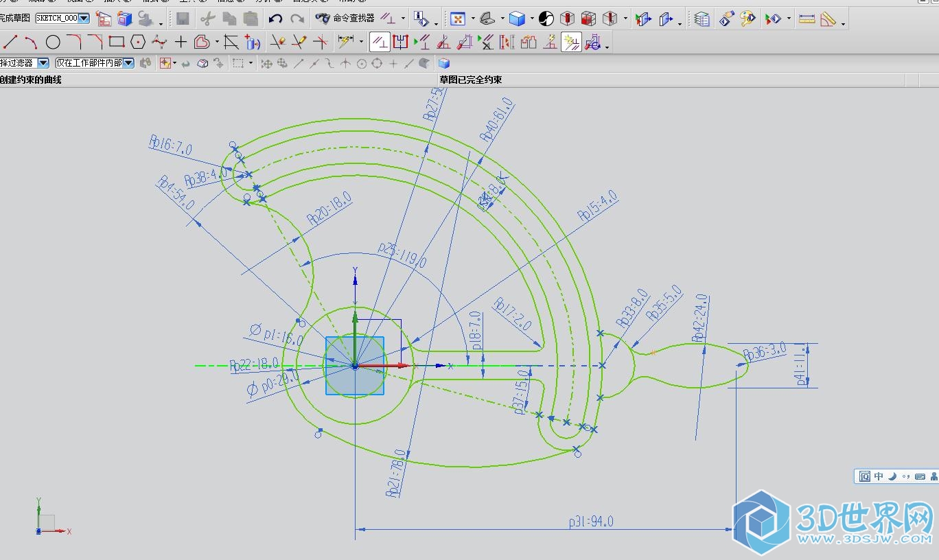Open the 命令查找器 command finder
The image size is (939, 560).
(x=345, y=19)
